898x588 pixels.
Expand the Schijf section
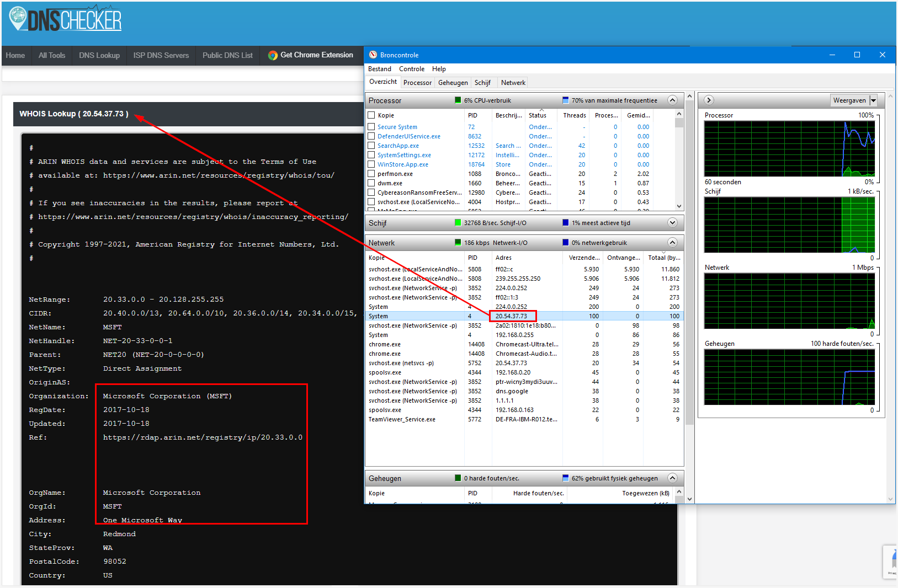pyautogui.click(x=672, y=223)
